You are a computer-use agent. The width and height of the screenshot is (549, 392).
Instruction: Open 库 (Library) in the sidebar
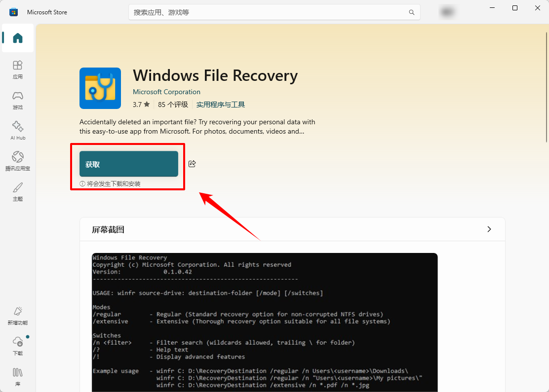pyautogui.click(x=17, y=377)
